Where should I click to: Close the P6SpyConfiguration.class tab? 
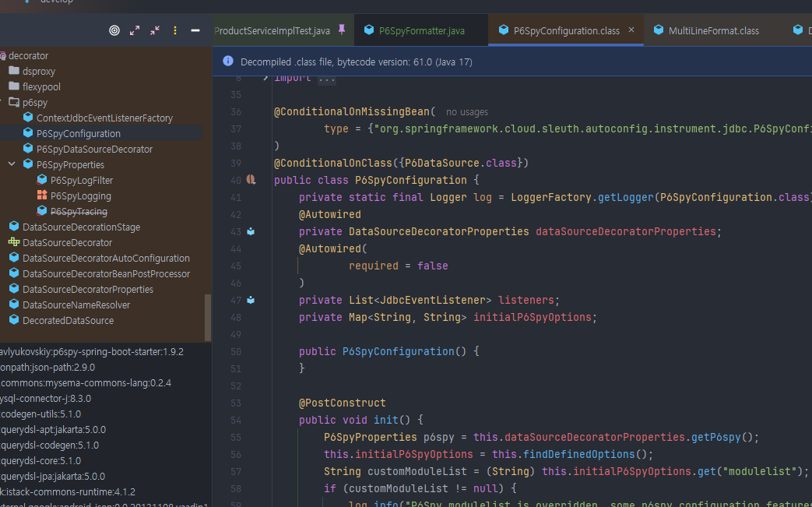coord(631,30)
